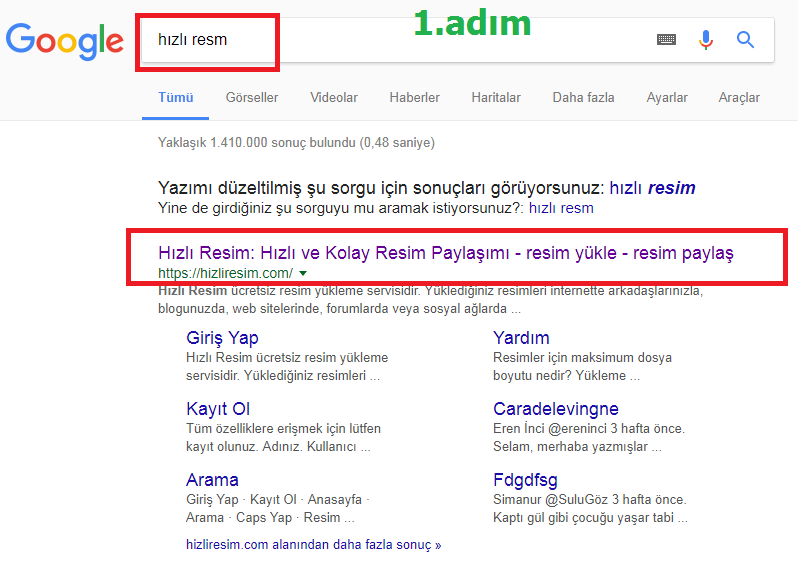
Task: Open the Araçlar tools option
Action: point(739,98)
